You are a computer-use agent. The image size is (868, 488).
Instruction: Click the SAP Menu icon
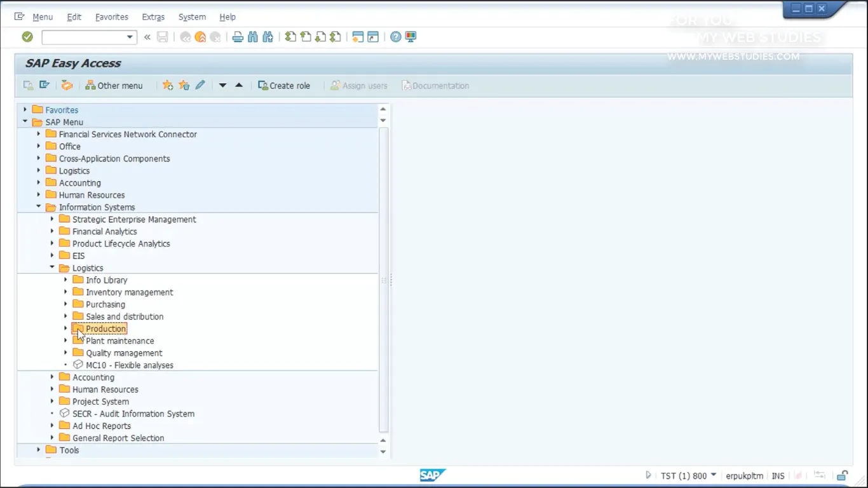coord(44,85)
